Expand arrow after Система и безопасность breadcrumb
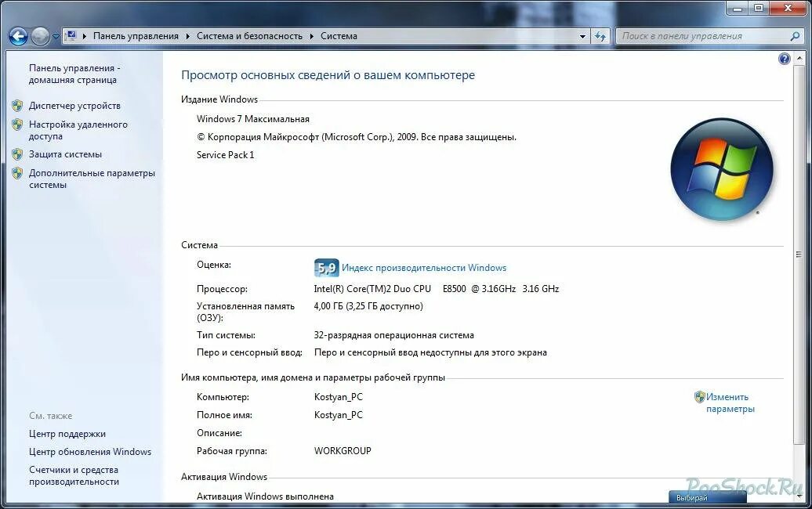The height and width of the screenshot is (509, 812). click(x=312, y=36)
